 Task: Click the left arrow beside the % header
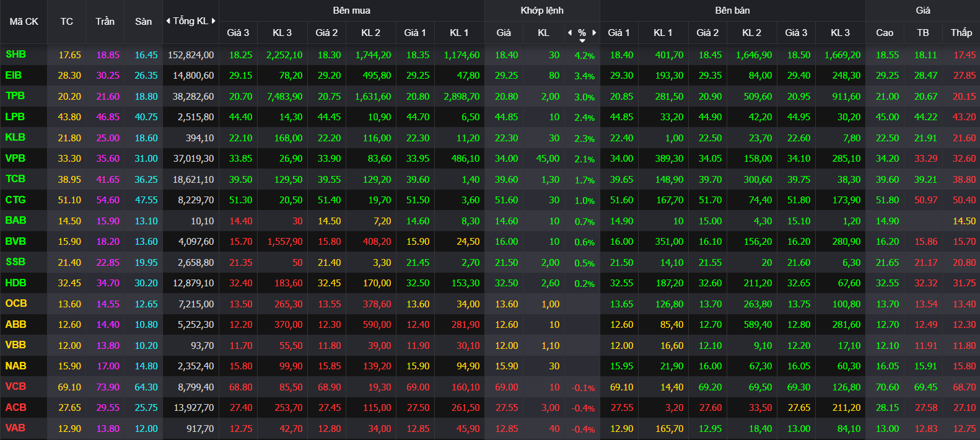tap(570, 33)
